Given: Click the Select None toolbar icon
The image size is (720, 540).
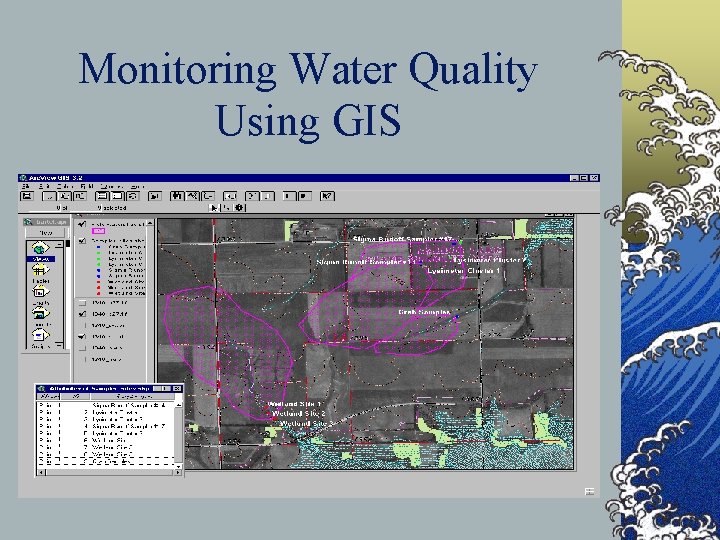Looking at the screenshot, I should (x=117, y=196).
